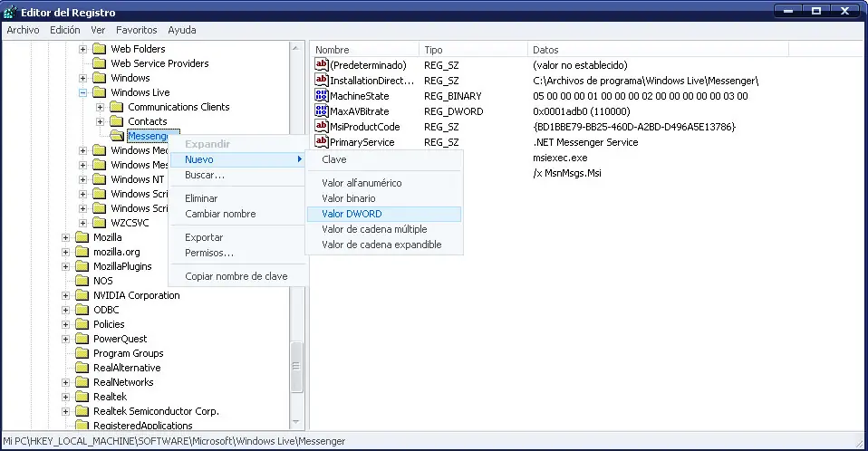Expand the Contacts key
868x451 pixels.
tap(101, 121)
